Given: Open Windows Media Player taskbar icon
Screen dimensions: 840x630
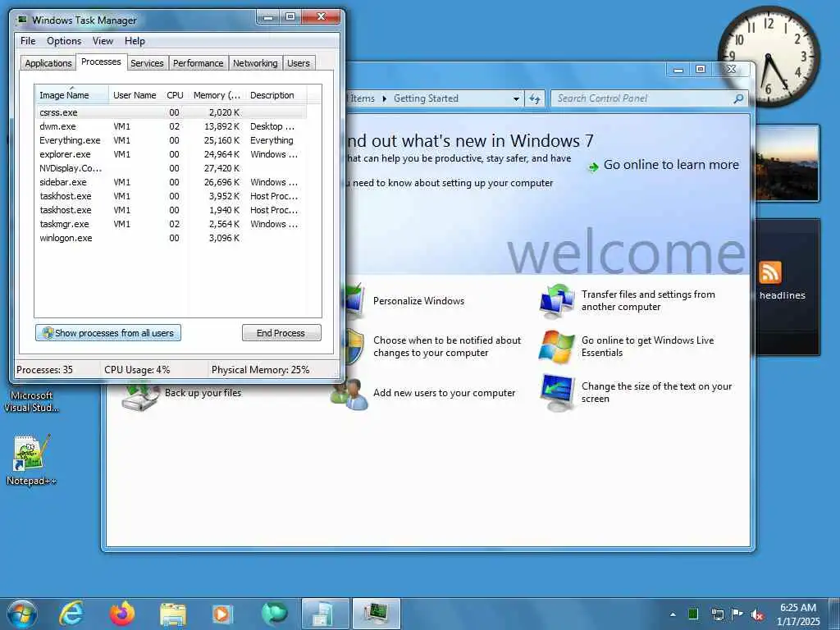Looking at the screenshot, I should (221, 614).
